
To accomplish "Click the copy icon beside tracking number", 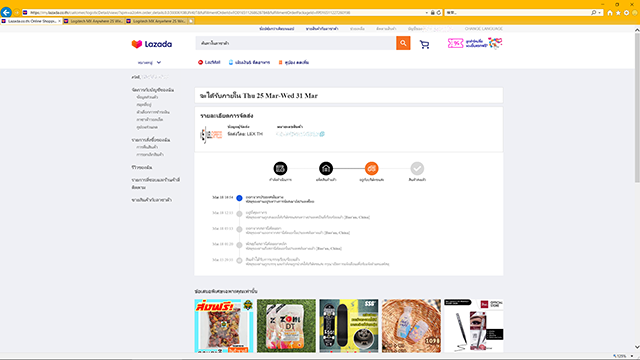I will pyautogui.click(x=322, y=134).
